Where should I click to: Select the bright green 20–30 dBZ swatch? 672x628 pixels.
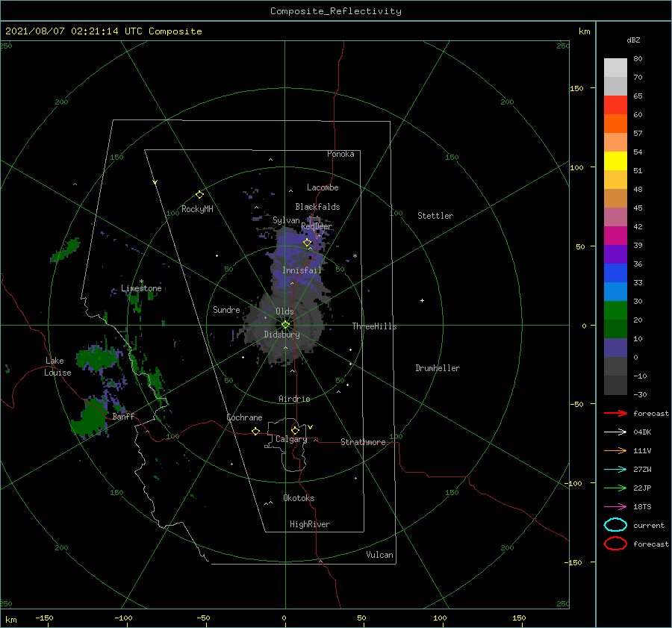pos(615,311)
